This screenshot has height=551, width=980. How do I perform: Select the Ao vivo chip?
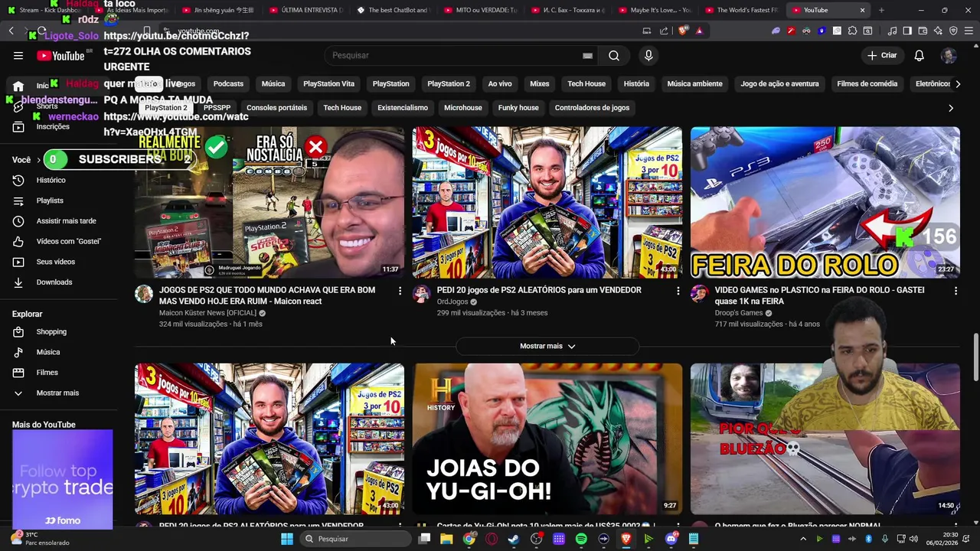tap(500, 83)
